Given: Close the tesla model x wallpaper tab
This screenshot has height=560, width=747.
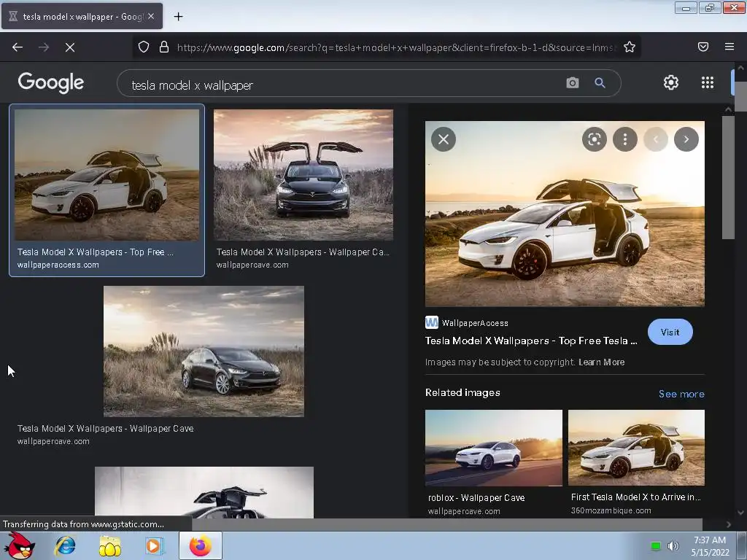Looking at the screenshot, I should coord(151,16).
